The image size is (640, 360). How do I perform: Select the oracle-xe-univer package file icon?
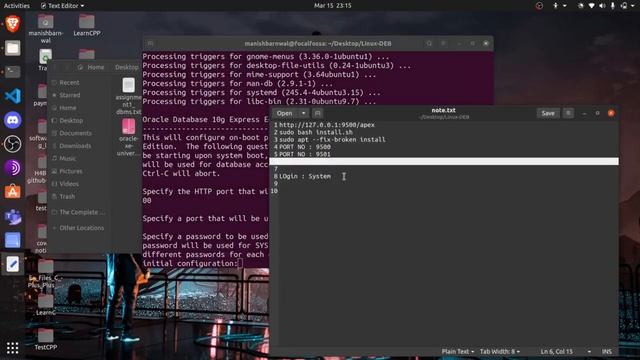click(129, 137)
